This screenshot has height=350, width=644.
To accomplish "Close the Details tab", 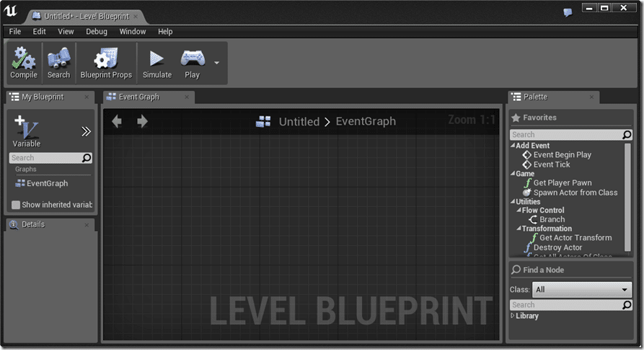I will pos(87,224).
